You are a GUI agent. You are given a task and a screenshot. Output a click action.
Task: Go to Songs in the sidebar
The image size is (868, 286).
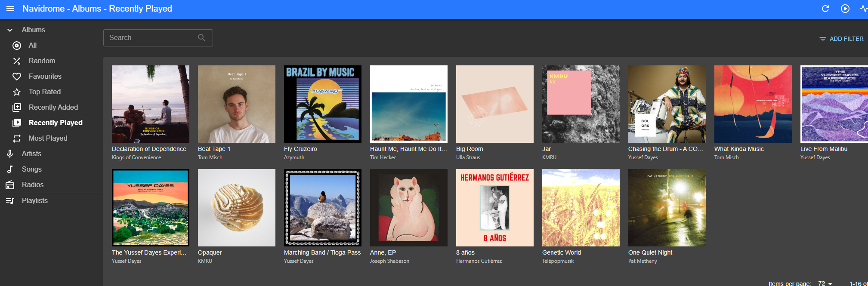(31, 169)
